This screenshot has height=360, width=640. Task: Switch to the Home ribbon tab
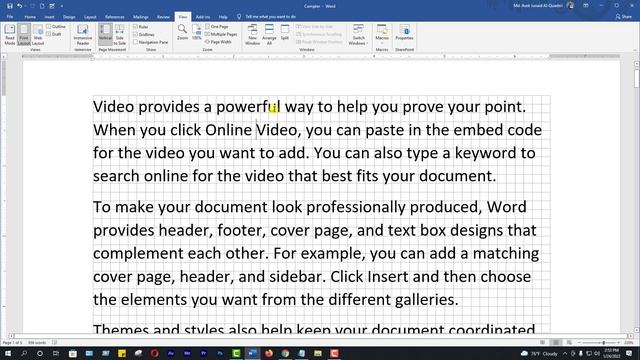[30, 17]
